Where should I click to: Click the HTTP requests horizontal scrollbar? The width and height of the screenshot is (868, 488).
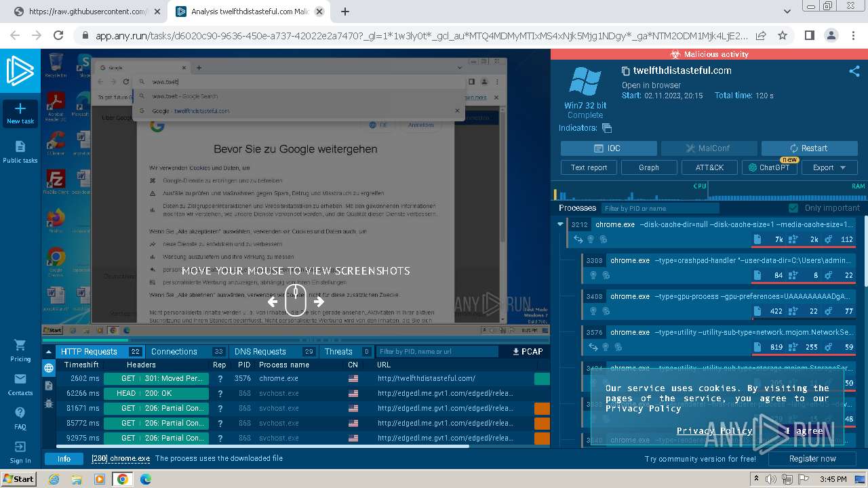click(x=263, y=446)
